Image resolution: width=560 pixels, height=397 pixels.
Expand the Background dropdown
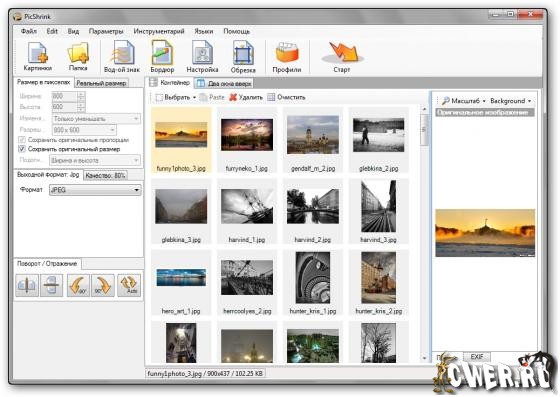coord(510,101)
